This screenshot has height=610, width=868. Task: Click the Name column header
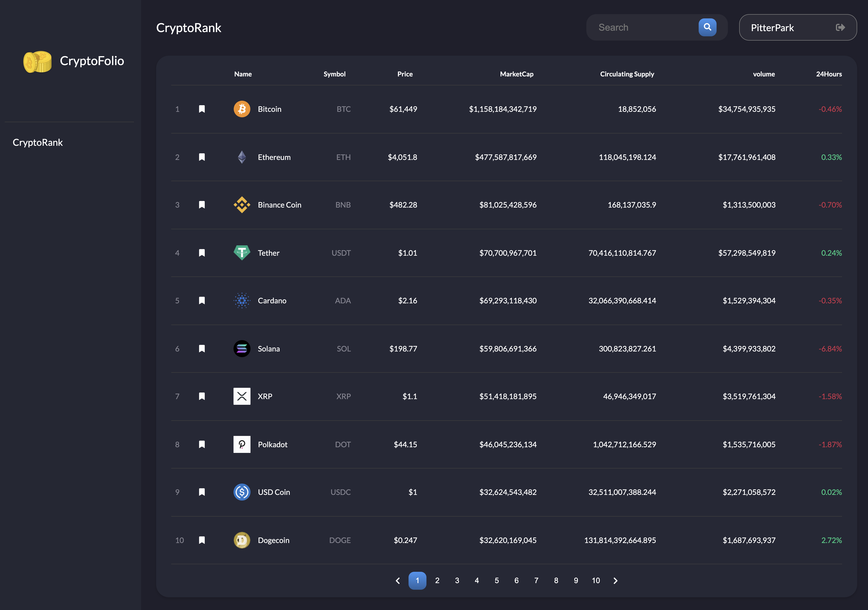click(243, 74)
